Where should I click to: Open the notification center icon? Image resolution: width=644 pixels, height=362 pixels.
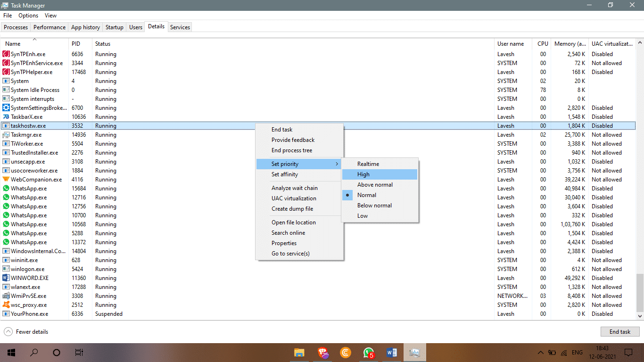click(628, 353)
